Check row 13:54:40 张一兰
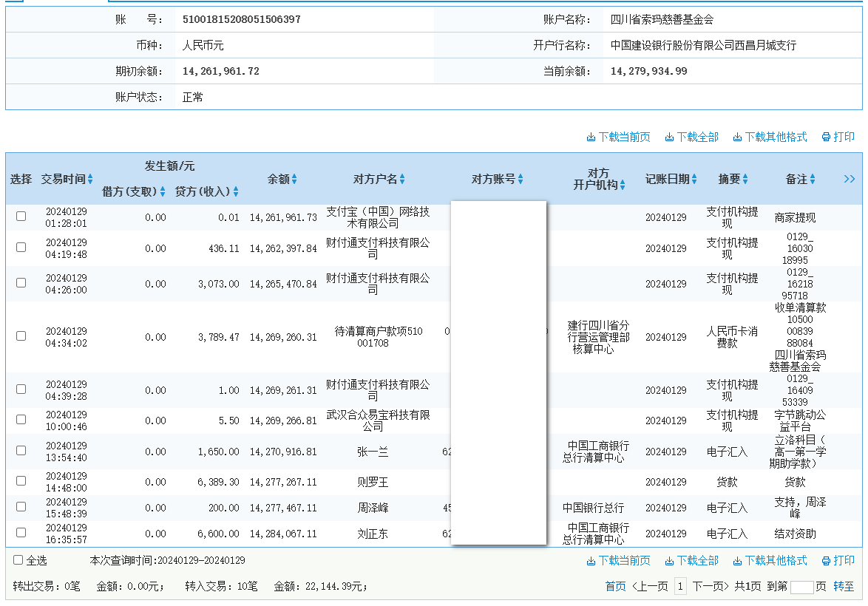The height and width of the screenshot is (606, 868). [21, 451]
